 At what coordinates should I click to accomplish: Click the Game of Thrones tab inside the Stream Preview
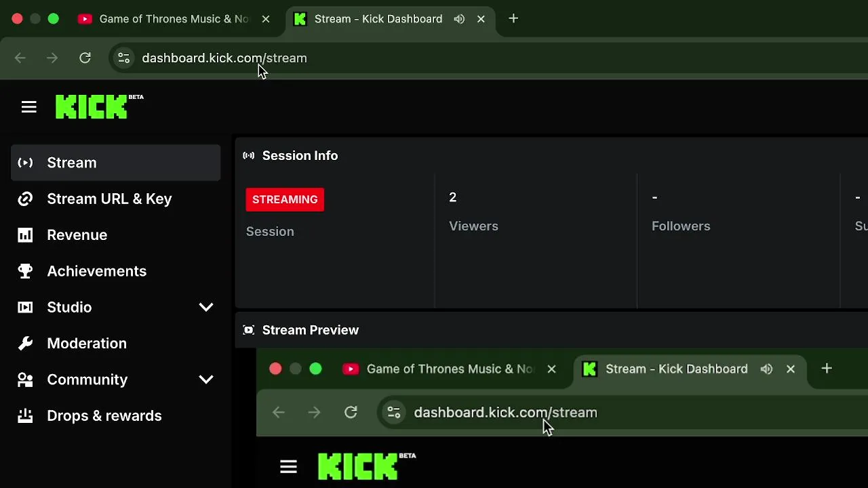(x=449, y=369)
